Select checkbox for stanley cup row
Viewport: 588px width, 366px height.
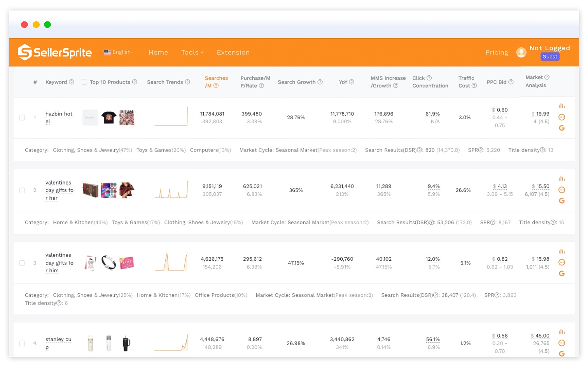(22, 343)
